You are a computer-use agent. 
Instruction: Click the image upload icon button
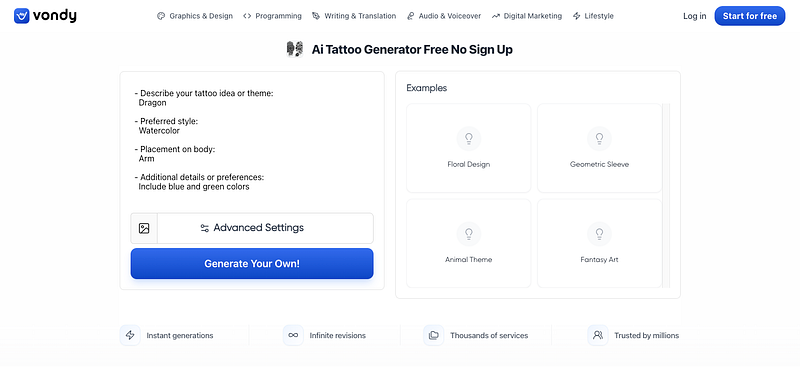144,228
